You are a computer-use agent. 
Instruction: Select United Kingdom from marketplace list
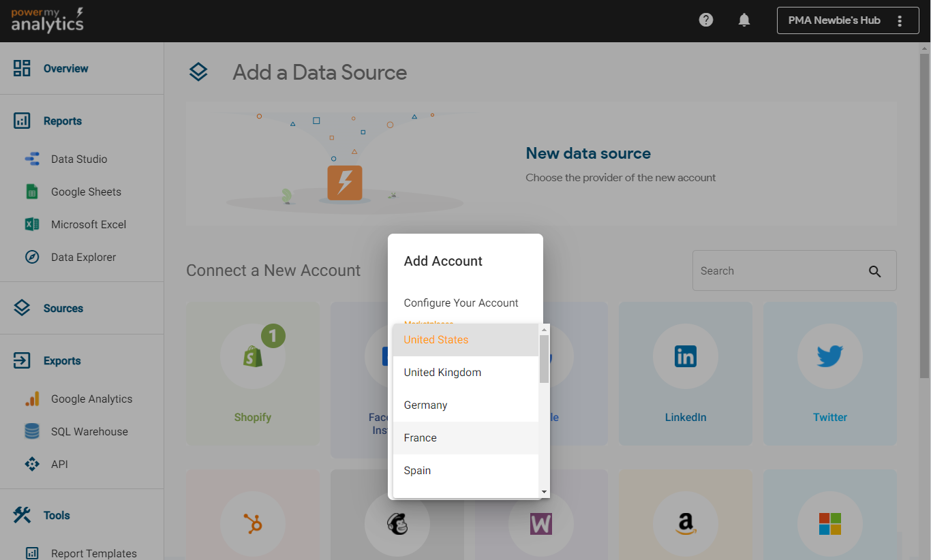(x=442, y=373)
